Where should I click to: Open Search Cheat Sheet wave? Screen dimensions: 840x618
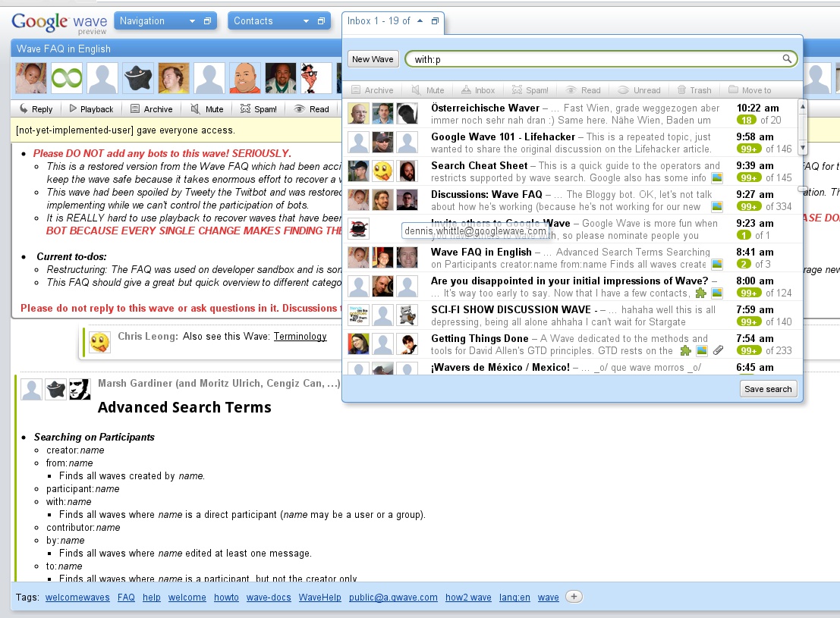[x=571, y=171]
